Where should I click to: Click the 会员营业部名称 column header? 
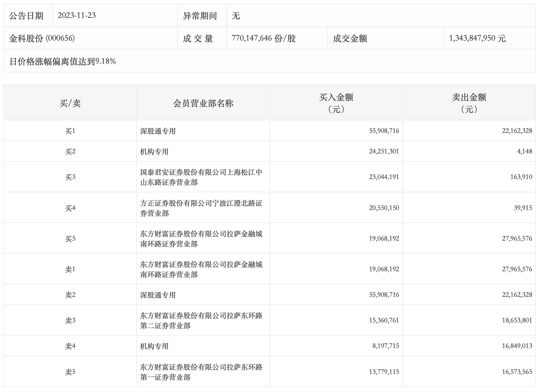[203, 103]
